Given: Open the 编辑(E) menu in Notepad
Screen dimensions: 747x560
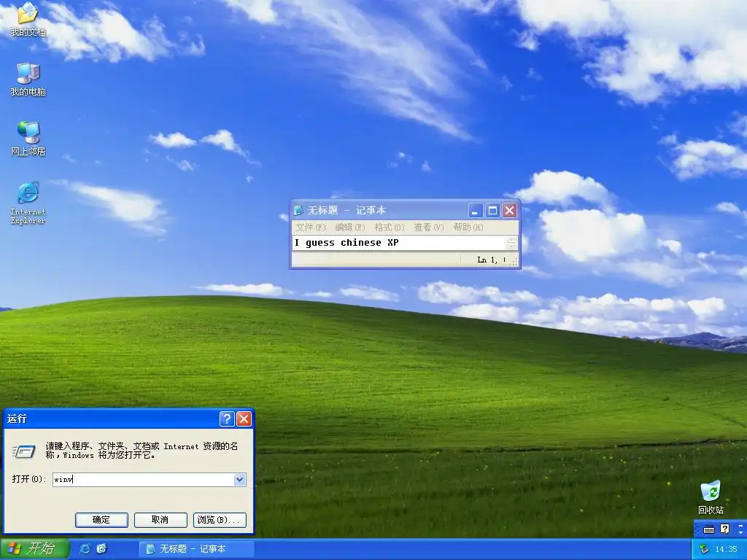Looking at the screenshot, I should tap(349, 227).
